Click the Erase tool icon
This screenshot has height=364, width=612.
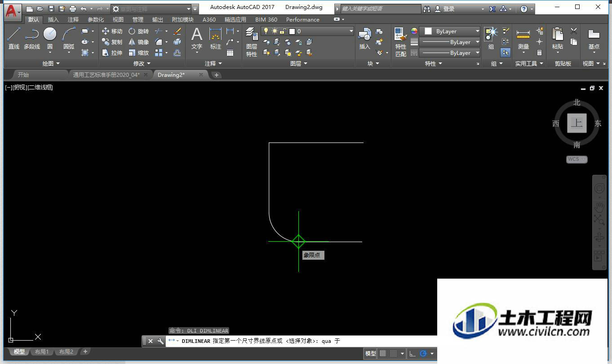(177, 31)
